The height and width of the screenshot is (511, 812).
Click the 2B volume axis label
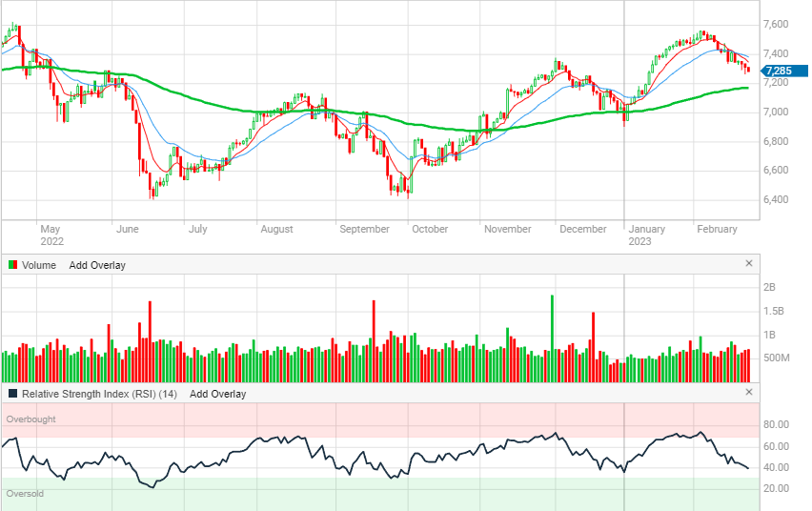[769, 287]
